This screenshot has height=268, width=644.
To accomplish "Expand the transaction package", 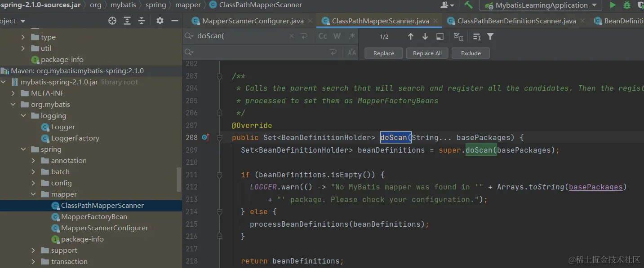I will click(33, 261).
